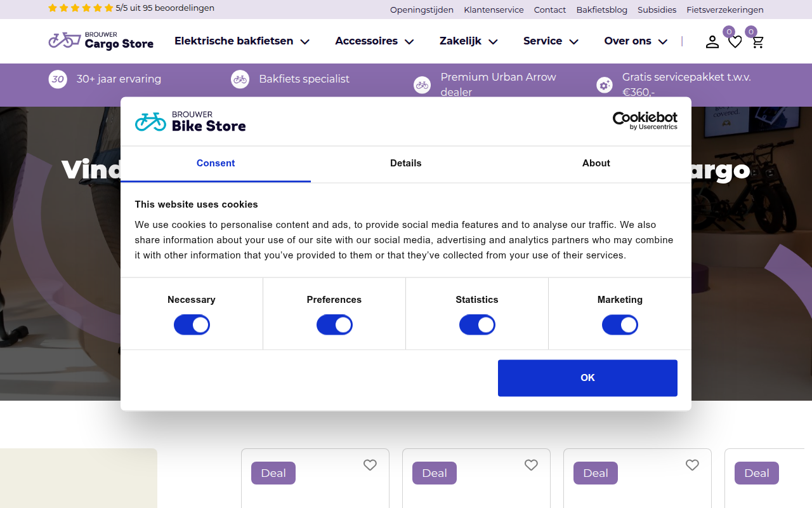Viewport: 812px width, 508px height.
Task: Toggle the Statistics cookies switch
Action: click(477, 325)
